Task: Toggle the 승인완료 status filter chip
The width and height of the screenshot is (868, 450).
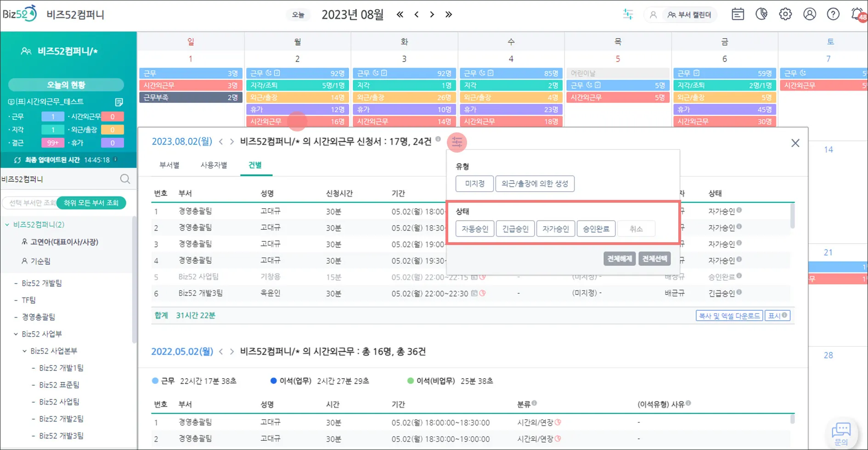Action: [596, 228]
